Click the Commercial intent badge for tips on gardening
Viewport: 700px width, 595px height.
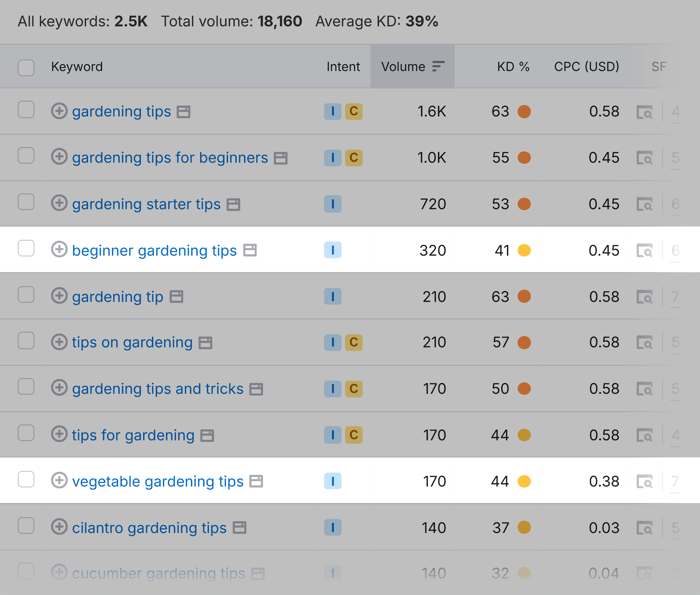coord(354,342)
